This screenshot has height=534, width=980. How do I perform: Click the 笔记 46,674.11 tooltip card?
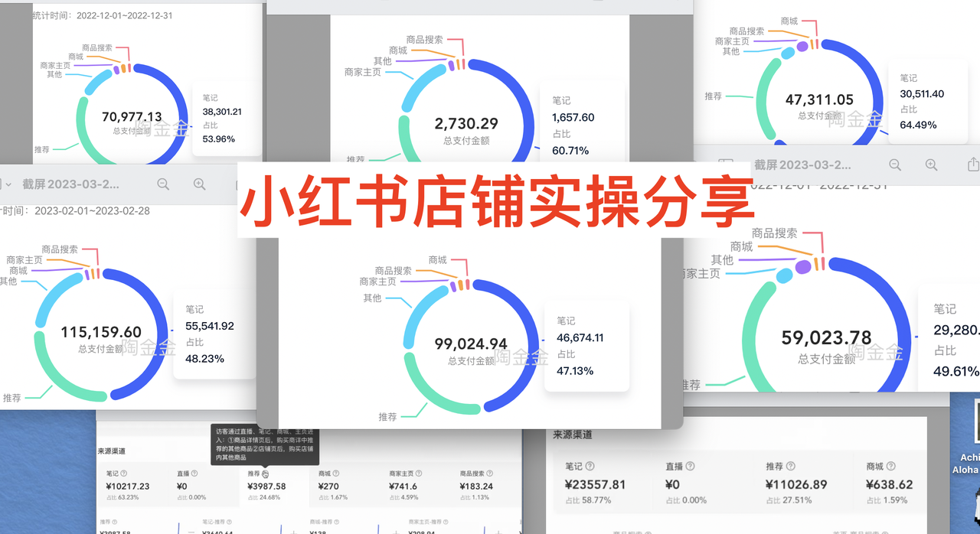click(x=586, y=346)
